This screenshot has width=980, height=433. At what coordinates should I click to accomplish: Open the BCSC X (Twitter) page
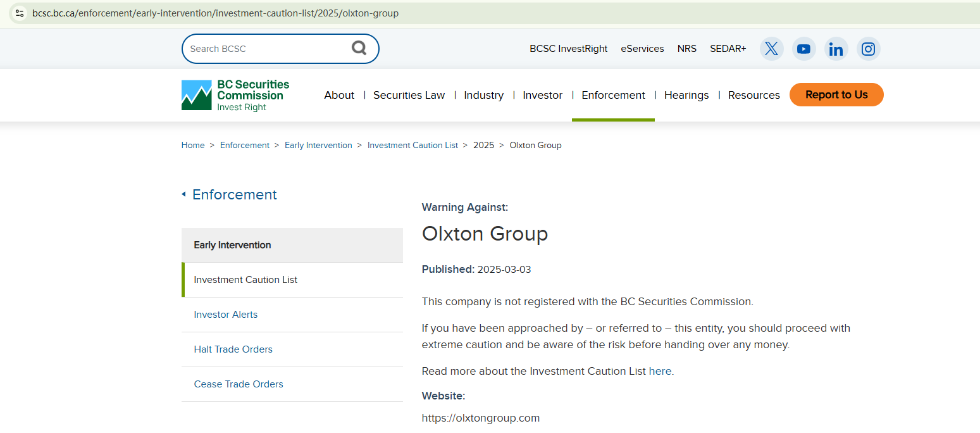[x=771, y=49]
